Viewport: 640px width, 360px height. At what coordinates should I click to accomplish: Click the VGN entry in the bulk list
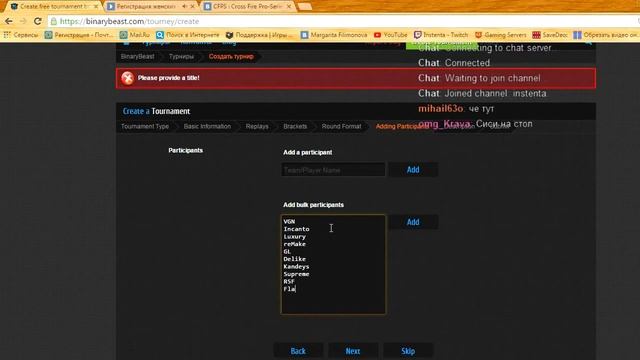[289, 222]
